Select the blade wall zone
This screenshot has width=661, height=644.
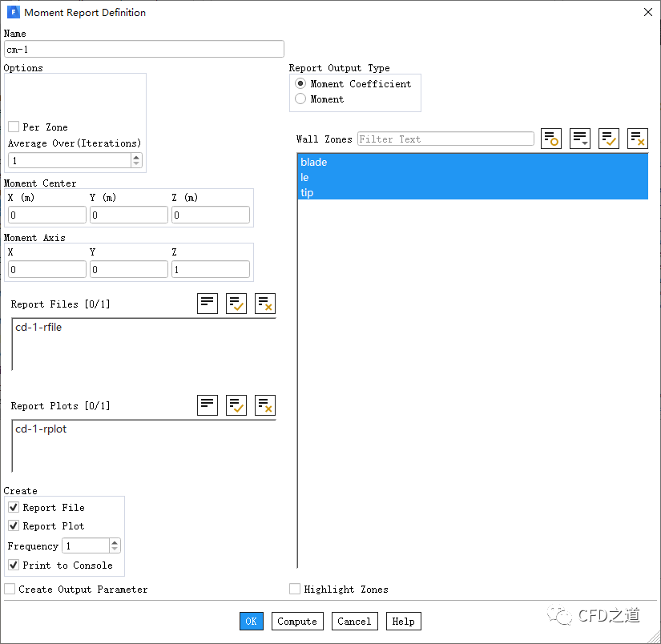tap(314, 163)
